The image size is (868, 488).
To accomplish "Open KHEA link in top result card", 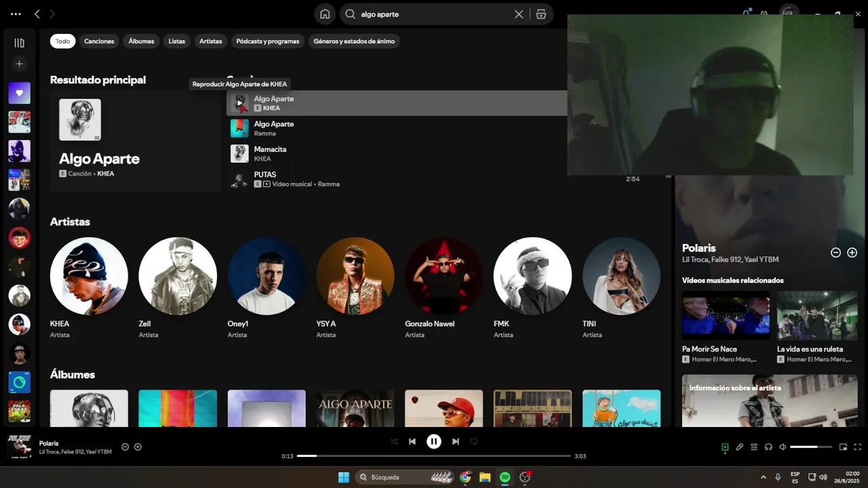I will click(x=106, y=174).
